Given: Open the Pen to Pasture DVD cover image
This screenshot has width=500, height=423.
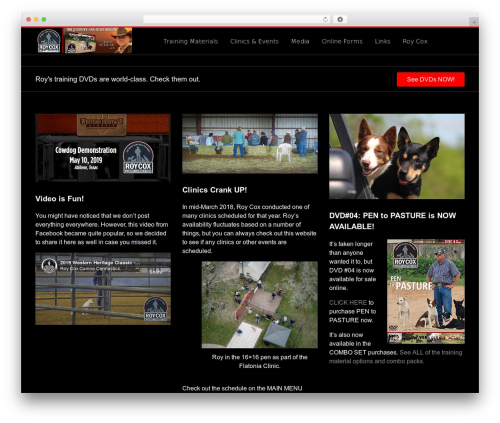Looking at the screenshot, I should pos(426,291).
